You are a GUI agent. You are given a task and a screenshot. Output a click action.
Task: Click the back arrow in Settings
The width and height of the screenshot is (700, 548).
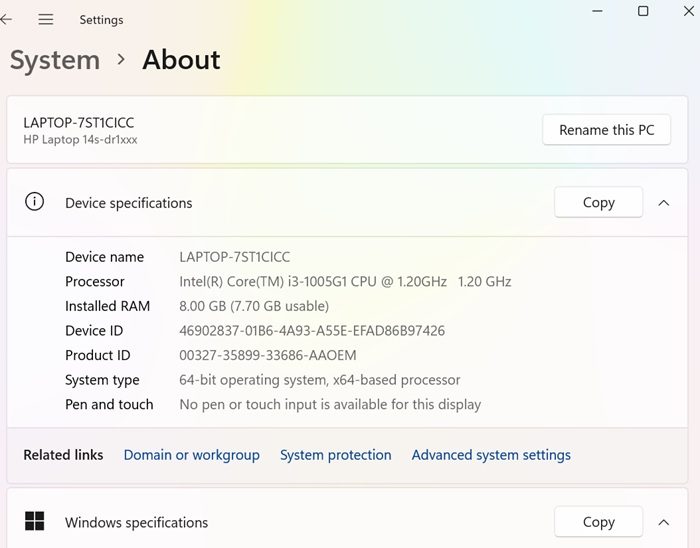click(7, 20)
